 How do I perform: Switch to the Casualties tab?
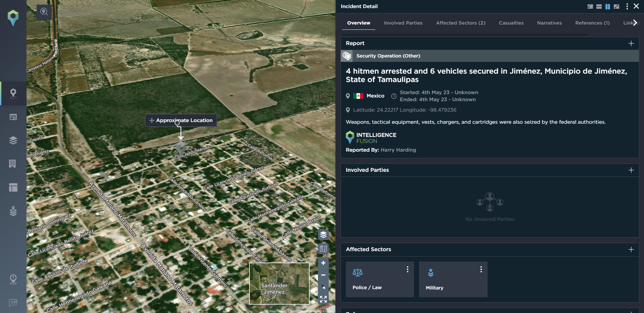coord(511,23)
